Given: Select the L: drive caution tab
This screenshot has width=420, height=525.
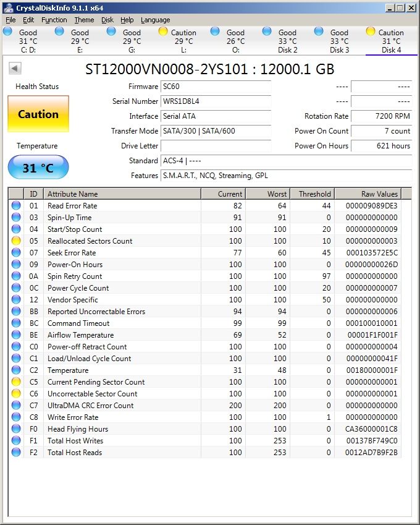Looking at the screenshot, I should click(183, 41).
